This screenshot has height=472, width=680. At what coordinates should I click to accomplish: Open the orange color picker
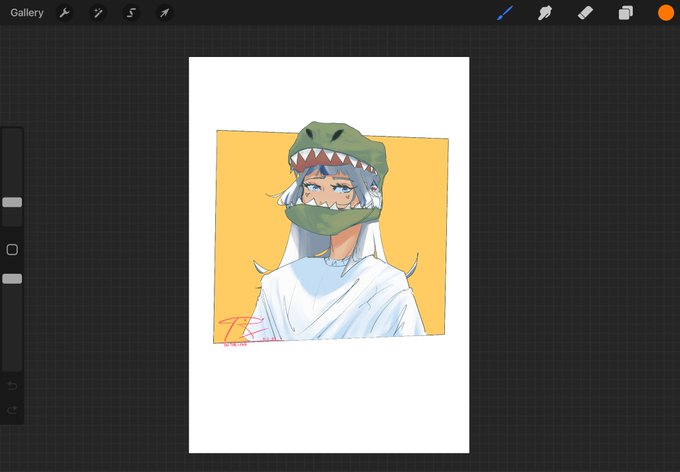pyautogui.click(x=666, y=13)
